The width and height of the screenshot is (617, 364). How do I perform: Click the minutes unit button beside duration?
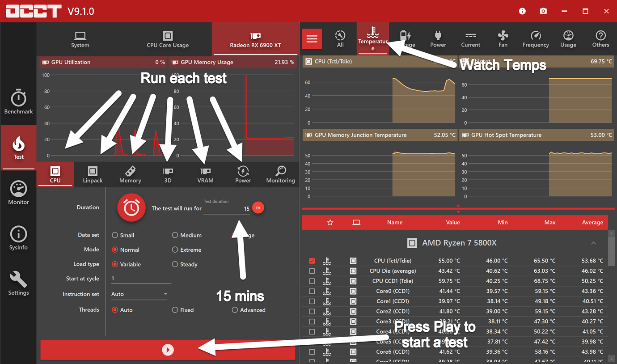coord(258,207)
